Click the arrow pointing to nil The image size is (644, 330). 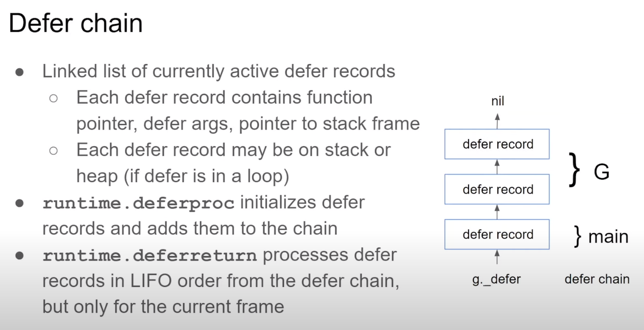[x=497, y=121]
